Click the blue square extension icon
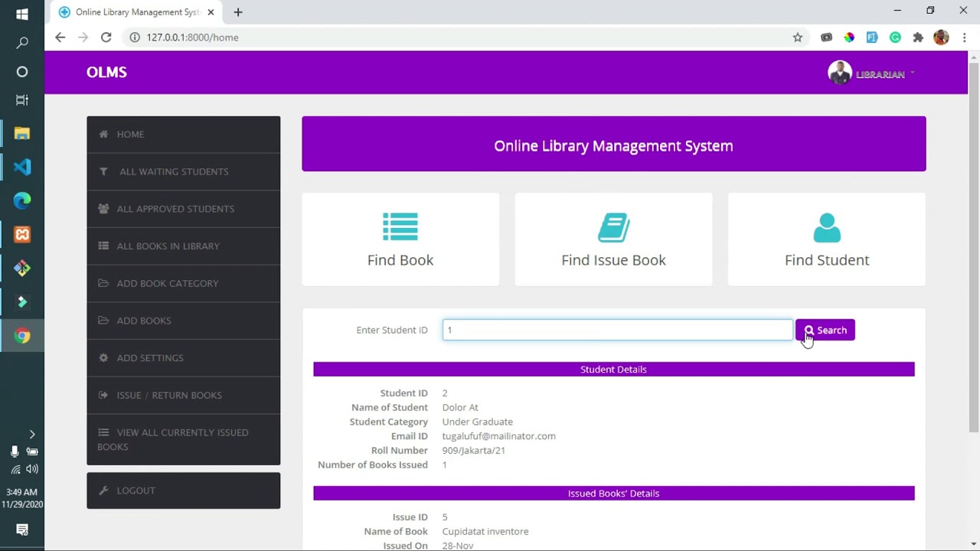 coord(872,37)
